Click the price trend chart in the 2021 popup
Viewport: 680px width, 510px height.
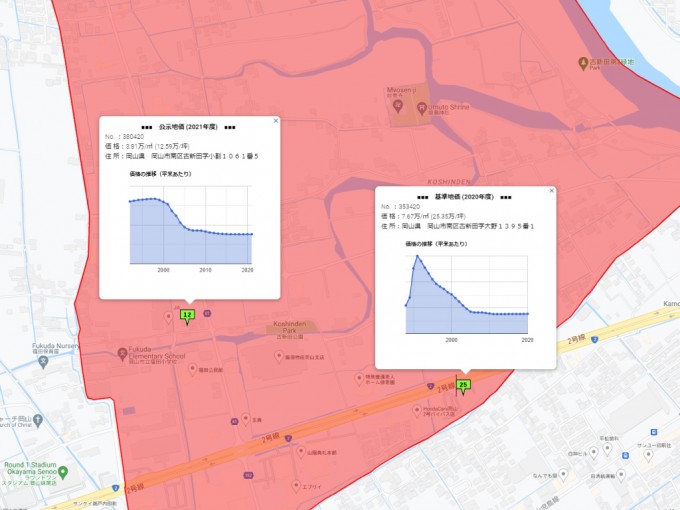click(x=190, y=228)
